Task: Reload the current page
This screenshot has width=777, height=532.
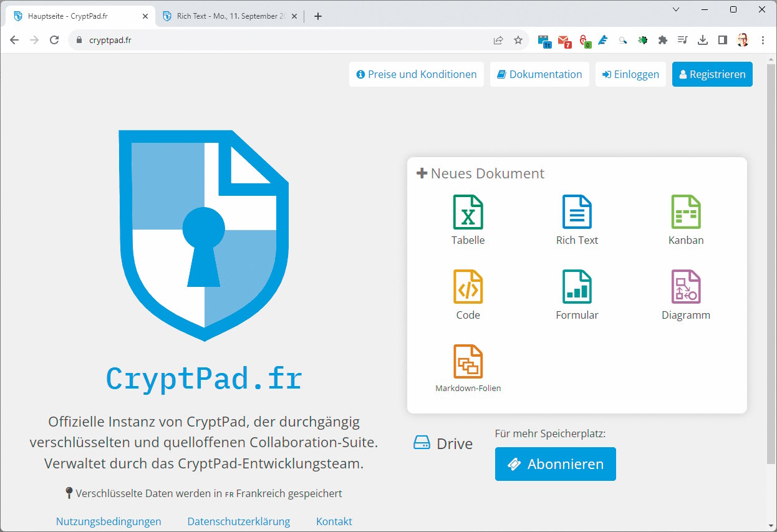Action: pos(54,39)
